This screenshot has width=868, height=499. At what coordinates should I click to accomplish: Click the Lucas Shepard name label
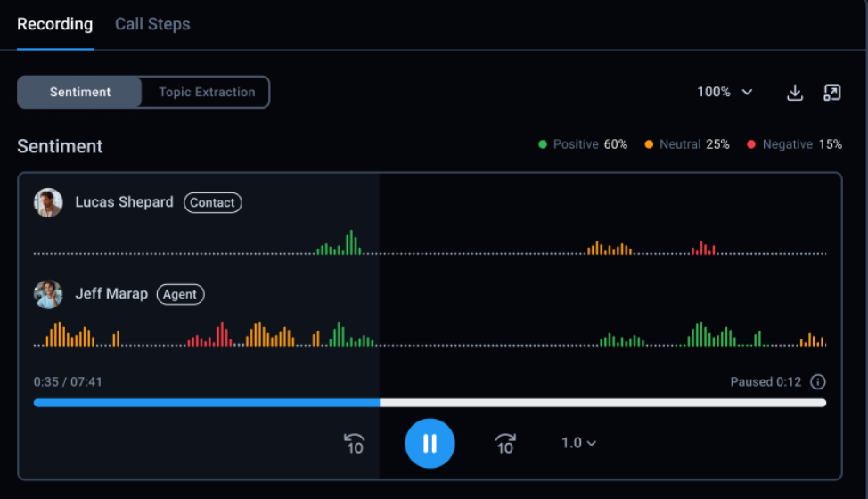[124, 202]
